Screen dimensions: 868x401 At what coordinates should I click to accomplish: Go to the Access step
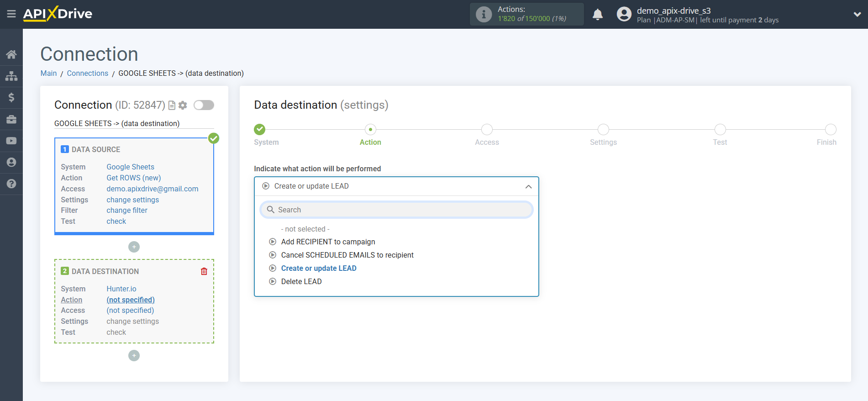[x=487, y=130]
